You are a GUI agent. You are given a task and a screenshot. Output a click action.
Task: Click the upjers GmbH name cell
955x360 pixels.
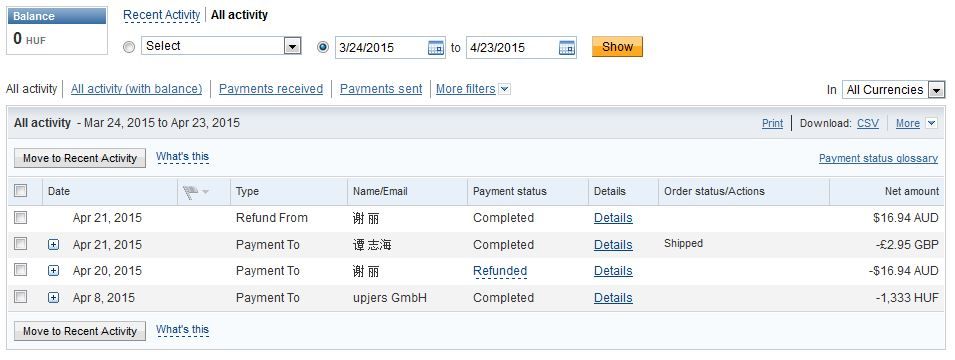[x=390, y=298]
